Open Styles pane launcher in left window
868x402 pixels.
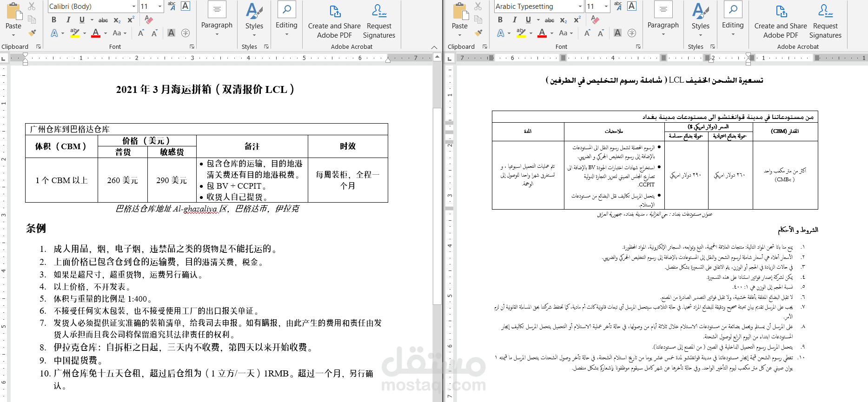(266, 47)
